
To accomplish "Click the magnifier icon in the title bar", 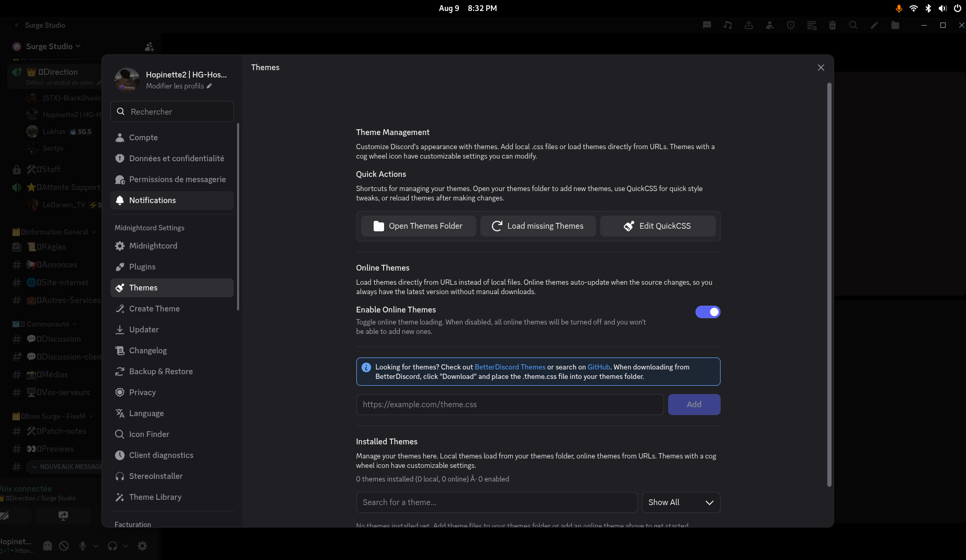I will point(853,25).
